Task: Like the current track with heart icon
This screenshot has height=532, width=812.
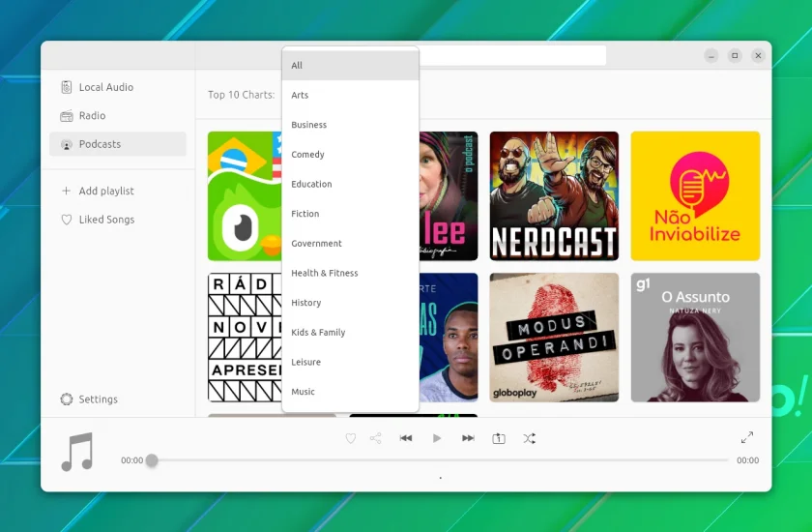Action: click(x=351, y=439)
